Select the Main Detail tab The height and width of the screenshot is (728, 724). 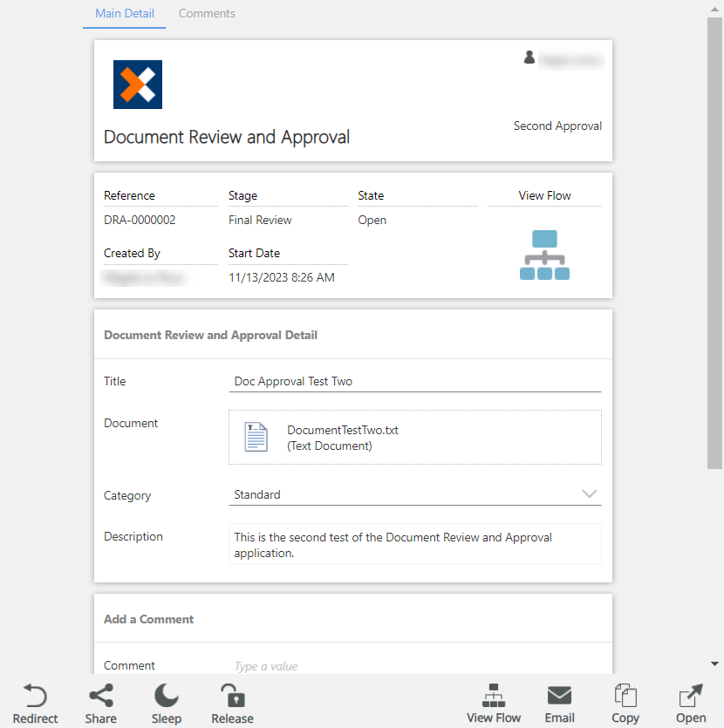pyautogui.click(x=124, y=13)
